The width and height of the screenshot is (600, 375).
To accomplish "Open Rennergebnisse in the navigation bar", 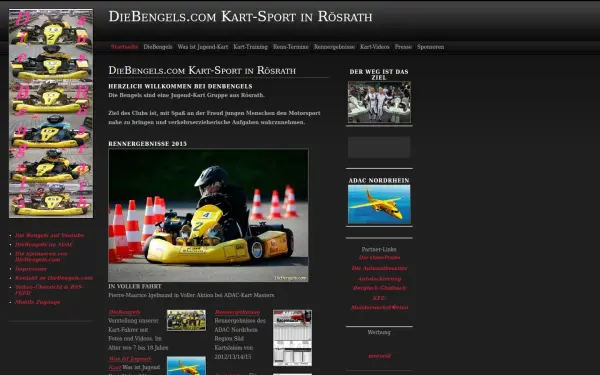I will coord(334,47).
